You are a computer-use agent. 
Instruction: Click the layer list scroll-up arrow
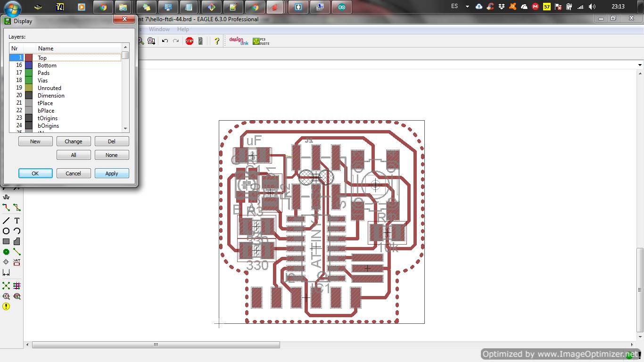[x=125, y=47]
